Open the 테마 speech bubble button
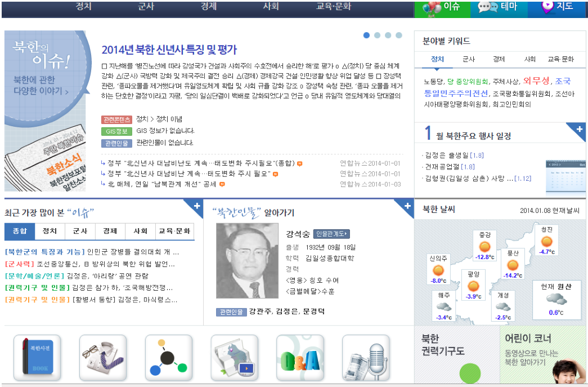 pyautogui.click(x=499, y=7)
